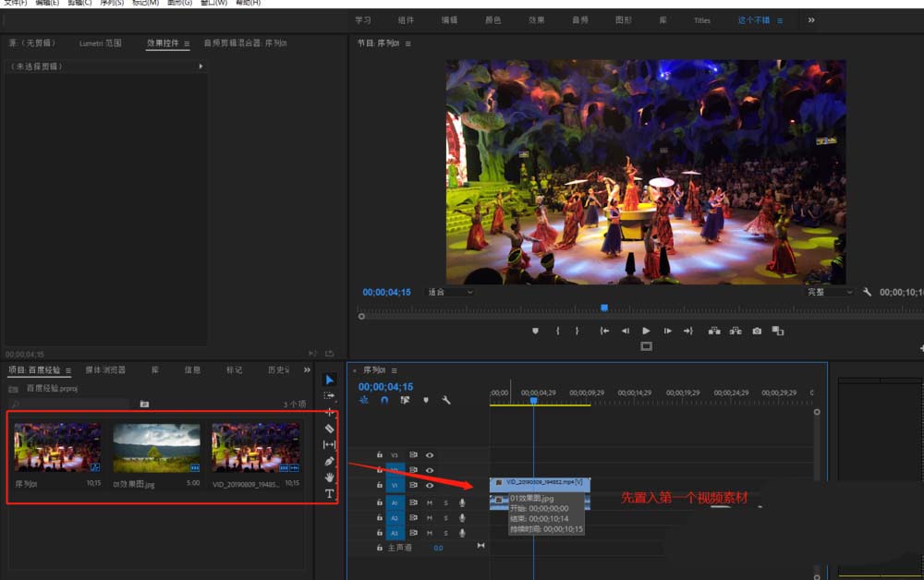Switch to the 颜色 workspace tab
This screenshot has height=580, width=924.
pyautogui.click(x=492, y=19)
